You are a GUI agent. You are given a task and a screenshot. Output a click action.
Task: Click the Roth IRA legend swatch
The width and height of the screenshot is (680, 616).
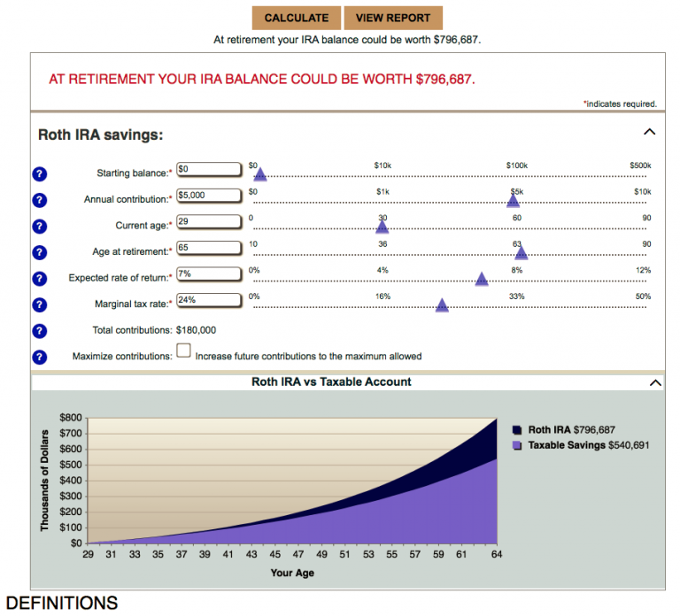[517, 430]
